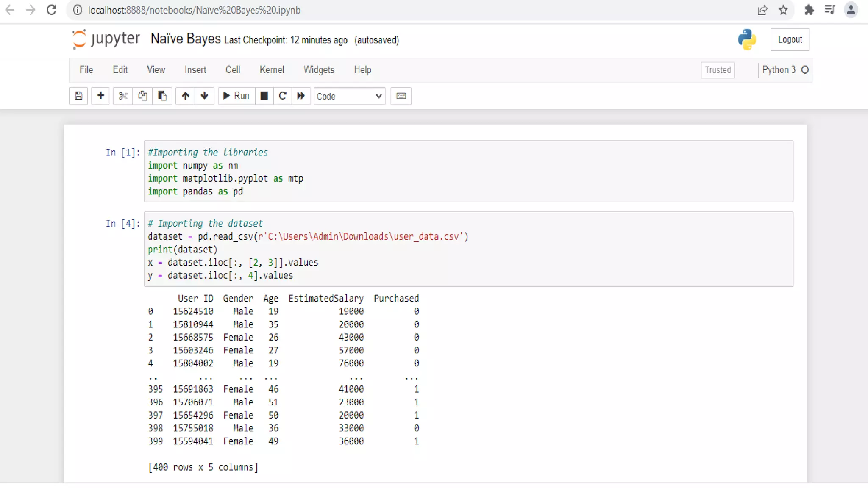Copy selected cells using the copy icon
868x488 pixels.
[142, 96]
